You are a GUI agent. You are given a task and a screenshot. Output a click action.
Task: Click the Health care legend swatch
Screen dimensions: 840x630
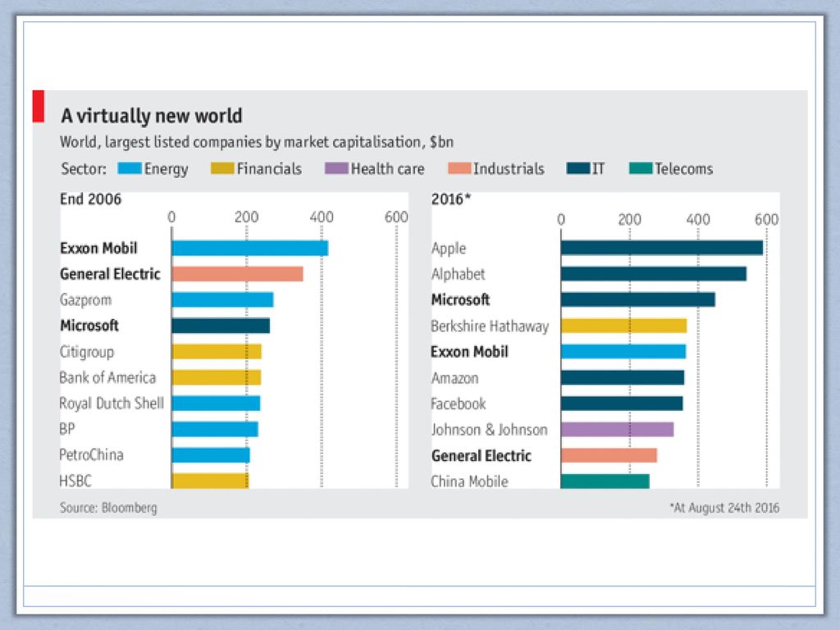coord(336,168)
